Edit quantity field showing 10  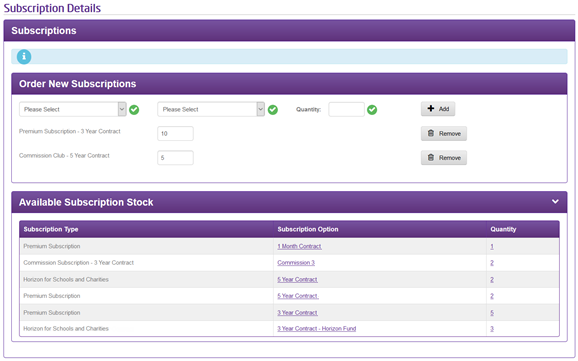pos(175,133)
